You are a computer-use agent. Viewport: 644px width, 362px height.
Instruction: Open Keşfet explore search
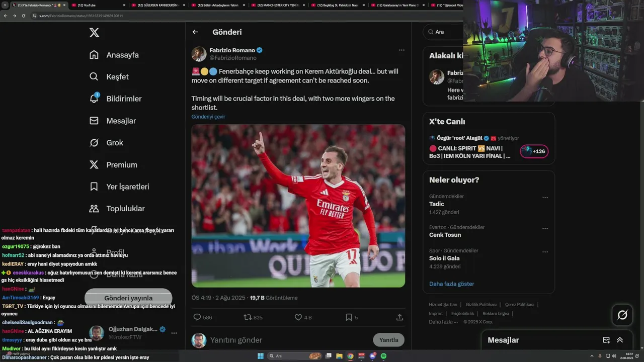coord(109,77)
